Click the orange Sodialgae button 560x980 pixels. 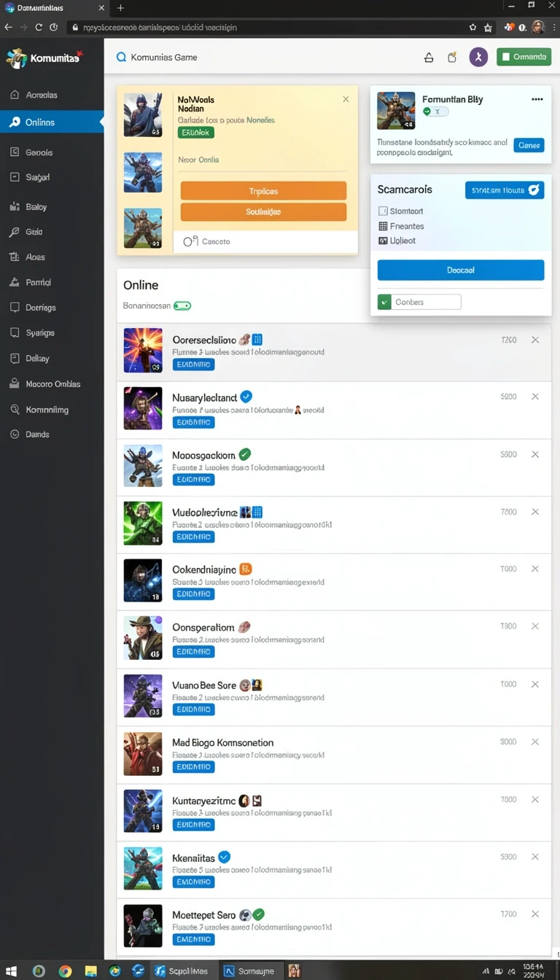coord(263,212)
